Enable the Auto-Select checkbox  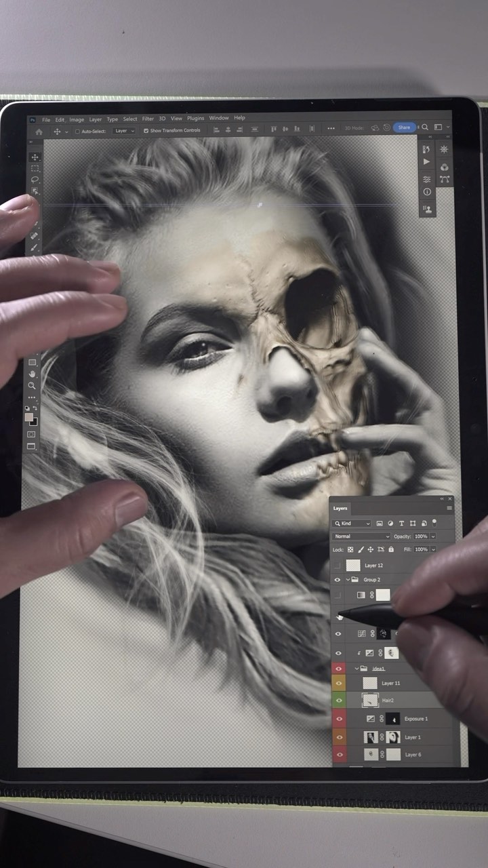77,131
